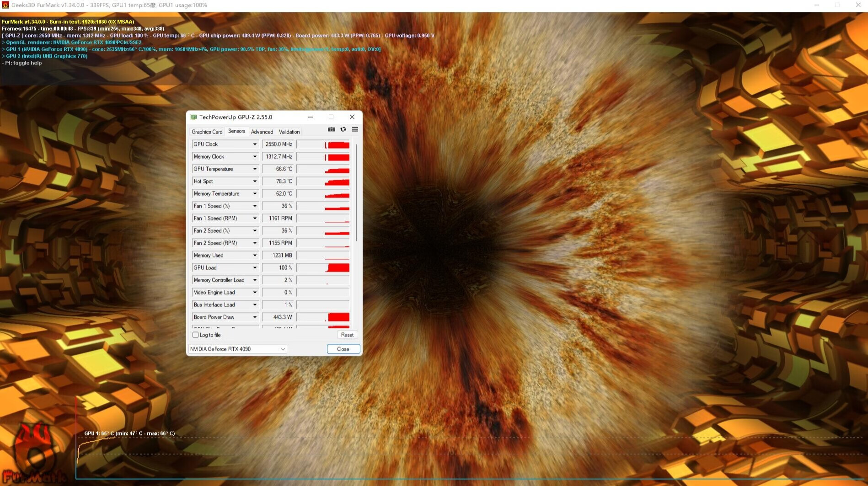Select the Sensors tab
Viewport: 868px width, 486px height.
pos(236,131)
